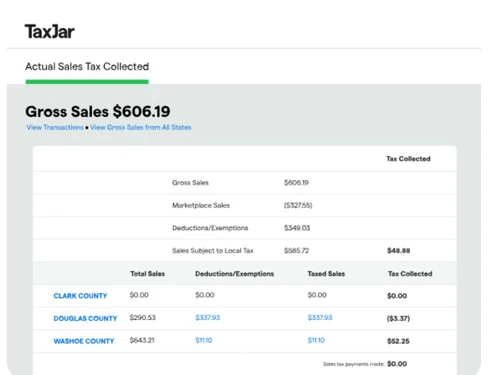Open the View Transactions link

coord(55,127)
